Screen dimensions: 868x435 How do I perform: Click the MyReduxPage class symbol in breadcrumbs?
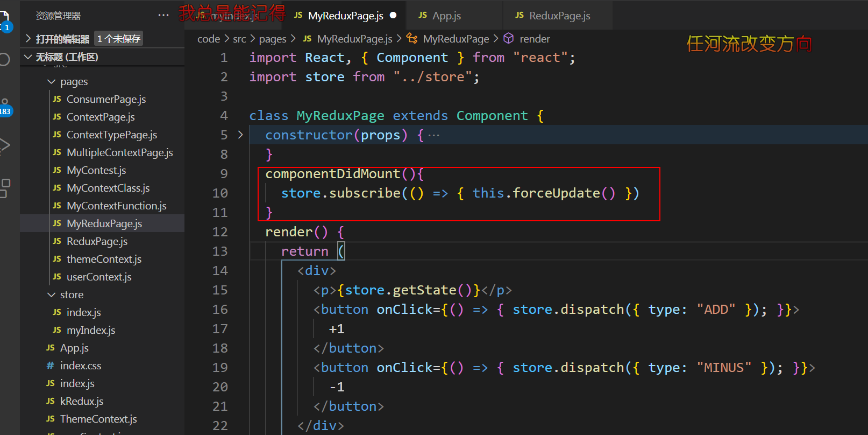point(456,39)
